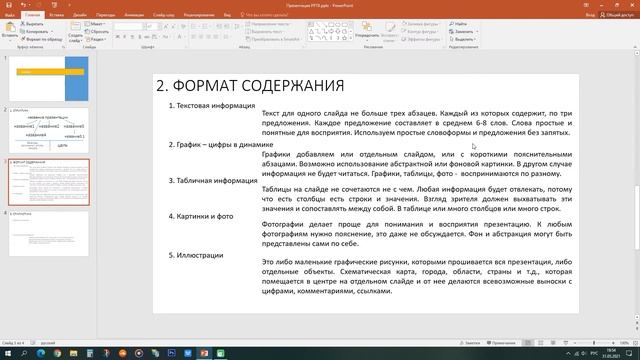Click the numbered list icon
This screenshot has width=640, height=360.
(206, 27)
